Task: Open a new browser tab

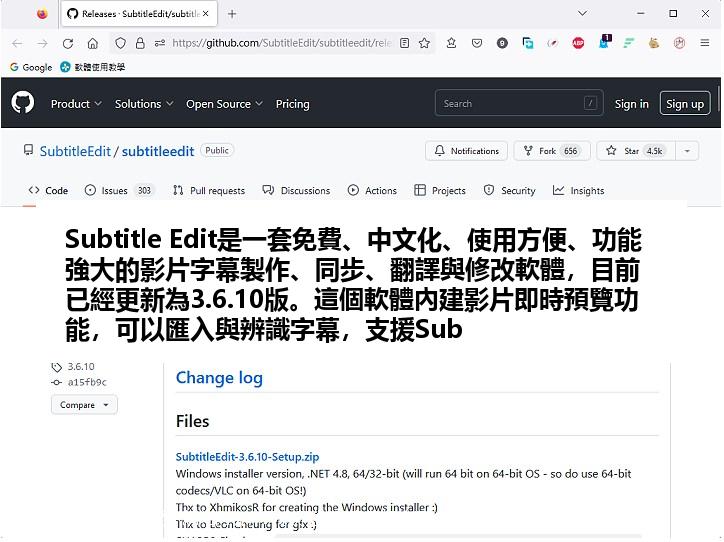Action: coord(232,14)
